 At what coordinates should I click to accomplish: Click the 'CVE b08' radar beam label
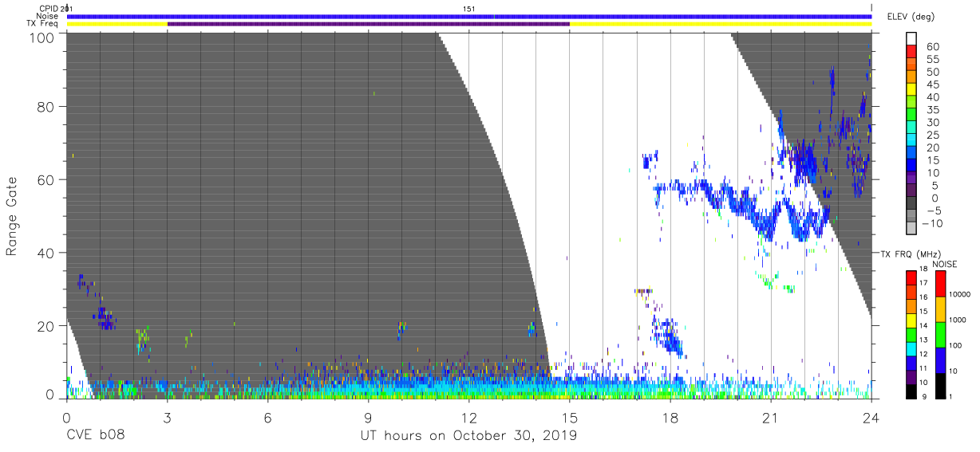pos(95,435)
